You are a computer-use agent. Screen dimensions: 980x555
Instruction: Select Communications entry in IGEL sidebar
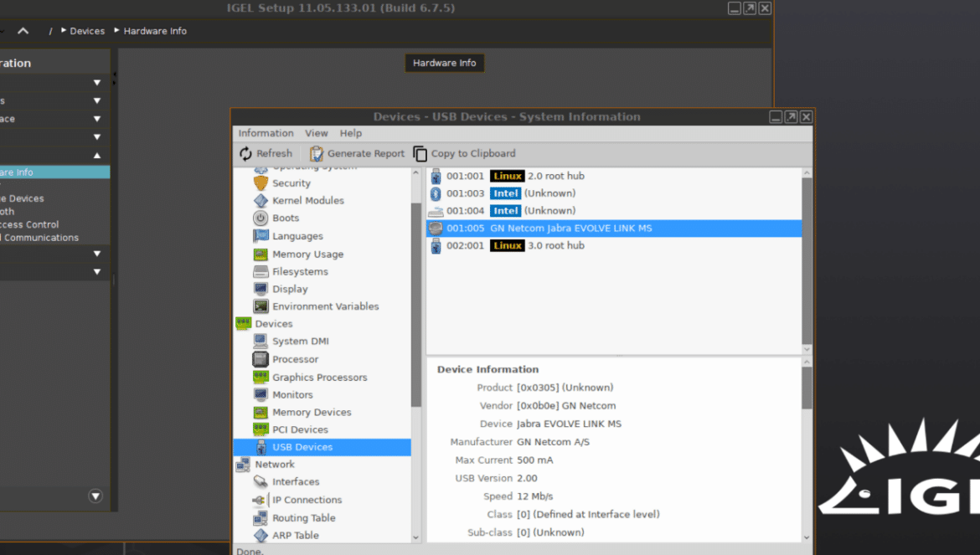(41, 238)
